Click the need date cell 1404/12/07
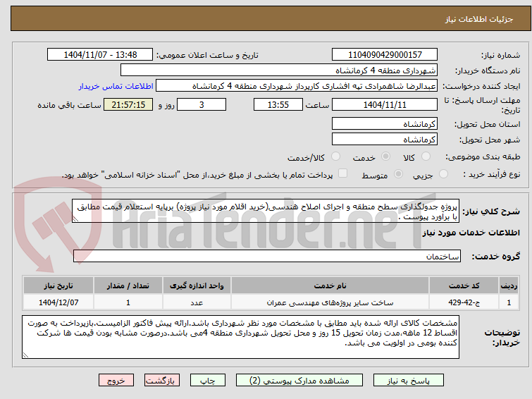This screenshot has width=532, height=399. point(58,302)
